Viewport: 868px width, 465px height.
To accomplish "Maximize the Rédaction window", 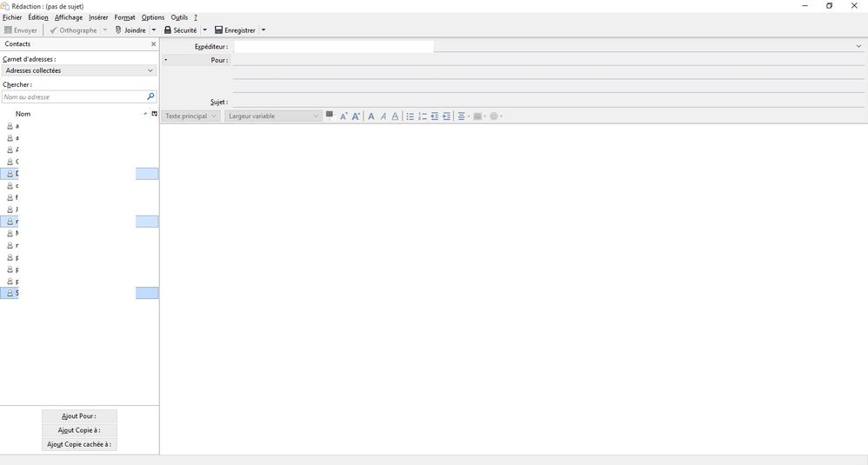I will (829, 5).
